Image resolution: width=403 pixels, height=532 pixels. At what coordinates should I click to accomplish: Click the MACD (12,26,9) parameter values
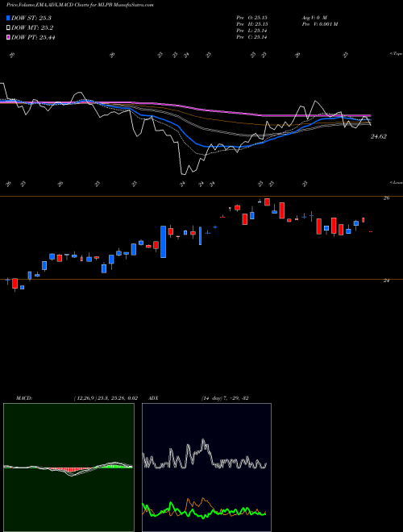pos(106,398)
